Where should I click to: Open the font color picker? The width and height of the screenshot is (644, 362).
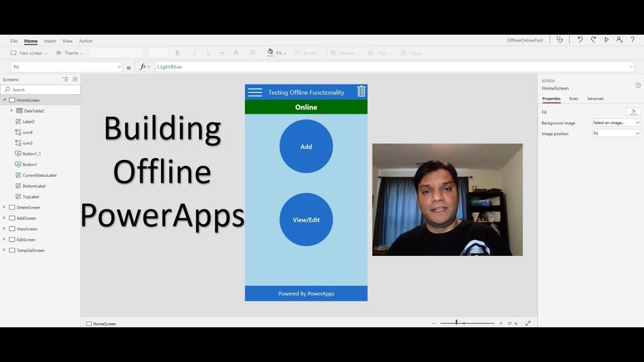coord(237,53)
